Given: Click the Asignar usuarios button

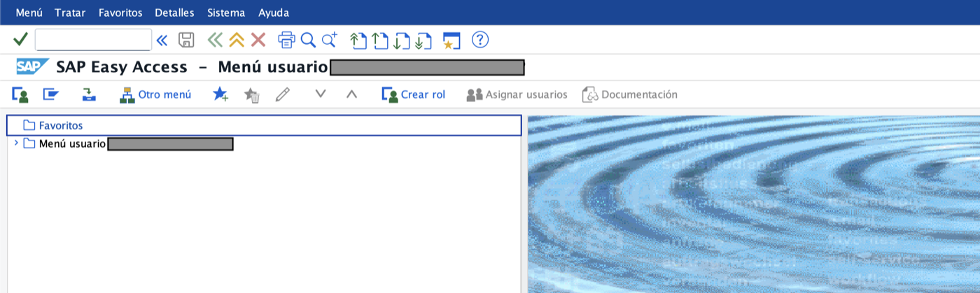Looking at the screenshot, I should coord(517,94).
